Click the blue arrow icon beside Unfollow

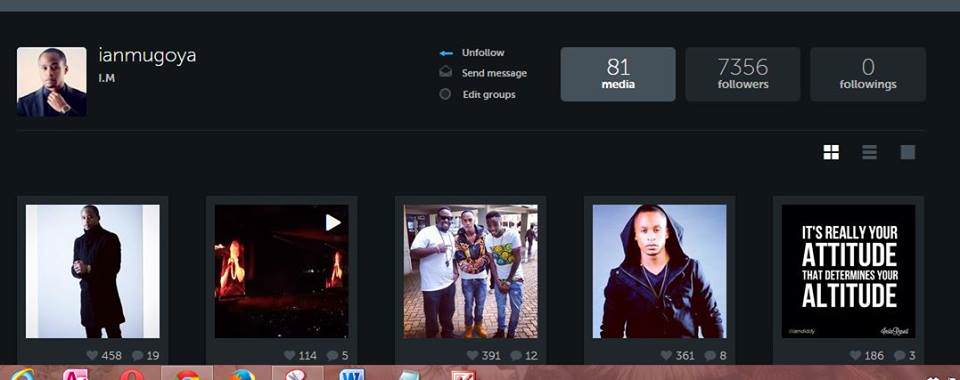click(x=446, y=53)
